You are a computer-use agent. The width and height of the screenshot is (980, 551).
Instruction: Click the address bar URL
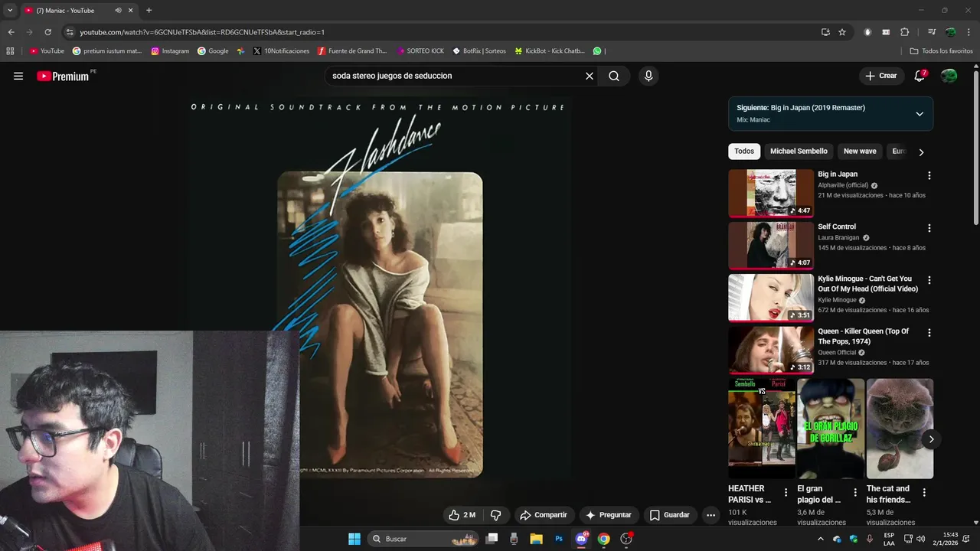[x=202, y=32]
